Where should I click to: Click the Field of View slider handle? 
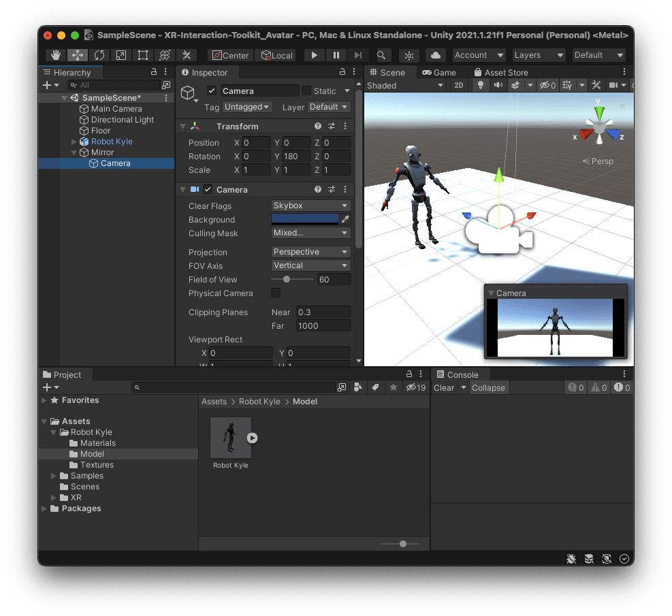[287, 279]
